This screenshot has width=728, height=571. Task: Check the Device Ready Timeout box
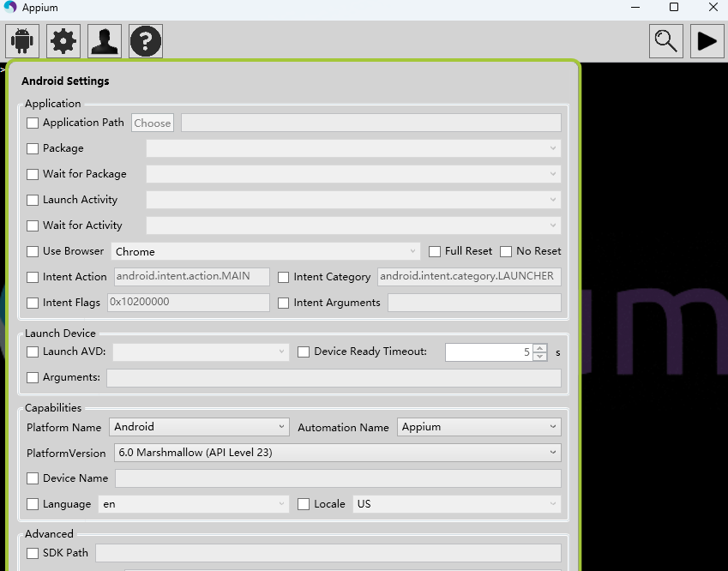304,352
